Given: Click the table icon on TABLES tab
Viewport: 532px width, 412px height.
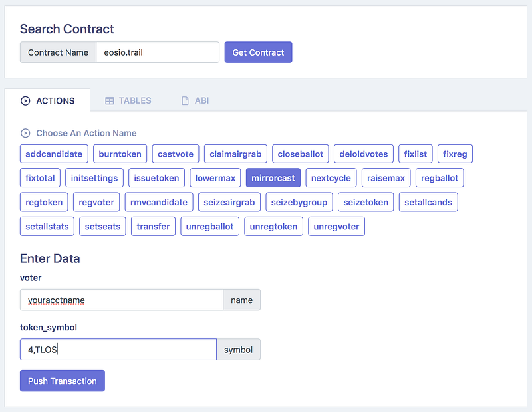Looking at the screenshot, I should (x=110, y=101).
